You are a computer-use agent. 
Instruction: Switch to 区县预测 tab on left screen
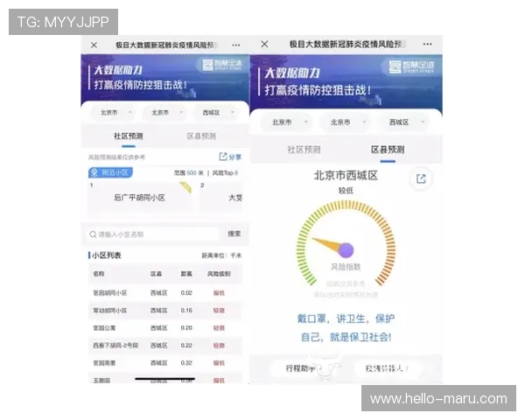click(201, 136)
